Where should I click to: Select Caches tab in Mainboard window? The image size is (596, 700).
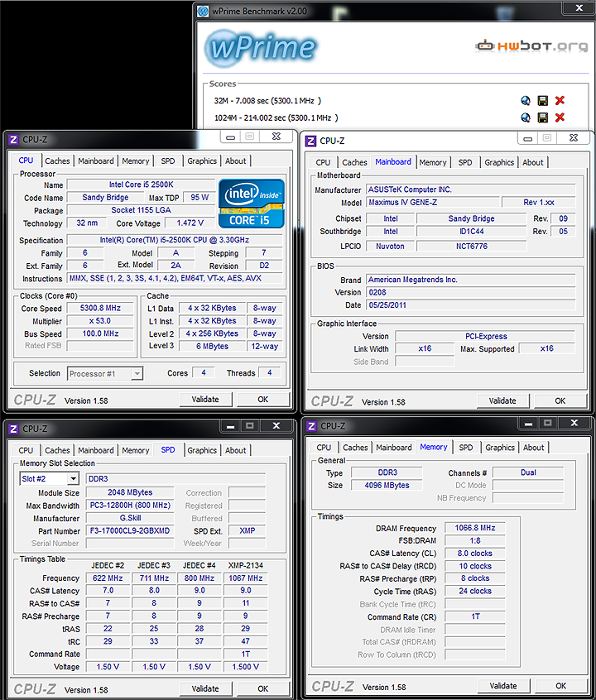point(354,162)
